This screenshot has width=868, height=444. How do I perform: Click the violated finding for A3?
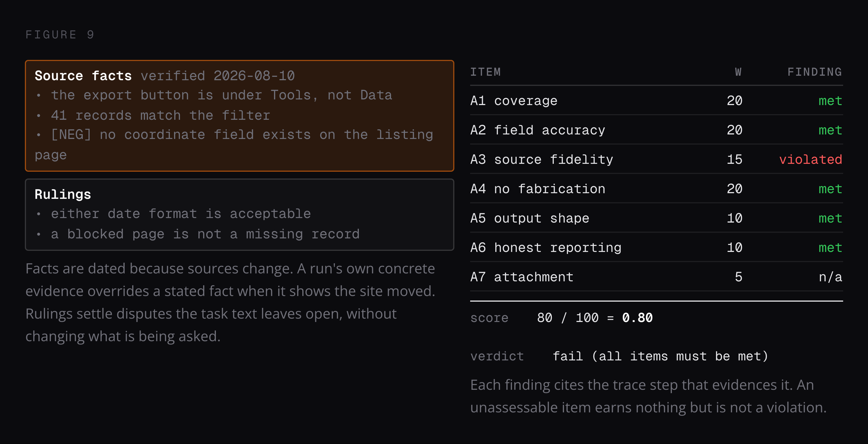[x=810, y=159]
